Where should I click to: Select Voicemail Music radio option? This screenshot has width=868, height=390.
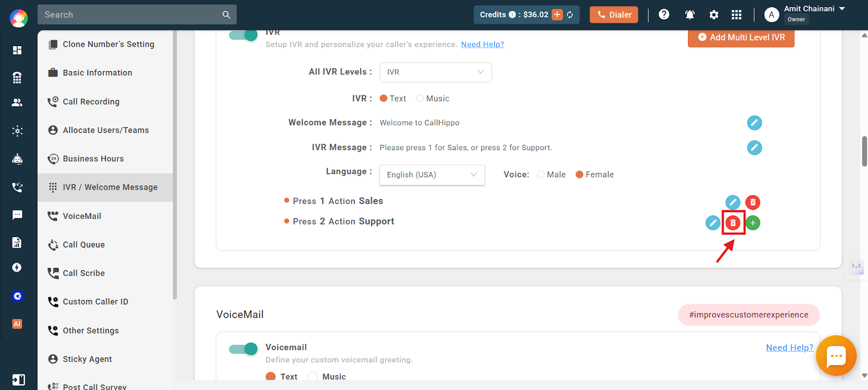pyautogui.click(x=312, y=376)
